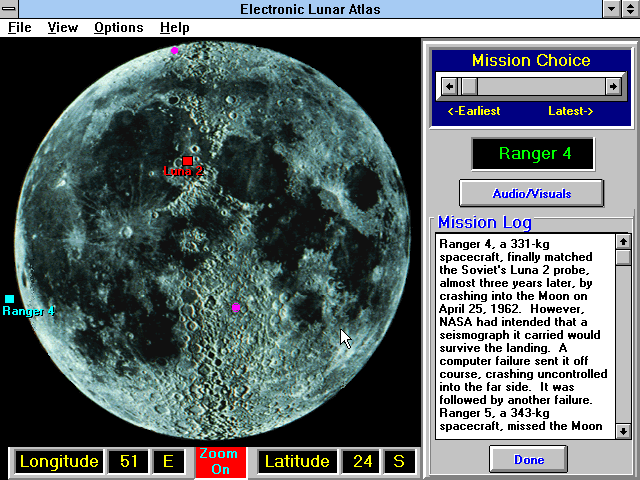Click the red Luna 2 landing site marker
The width and height of the screenshot is (640, 480).
(x=187, y=160)
